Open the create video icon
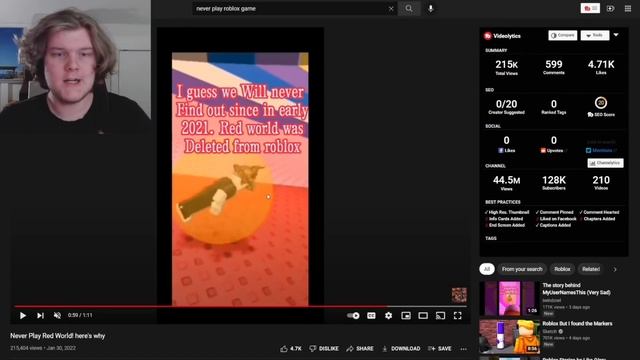 point(611,9)
